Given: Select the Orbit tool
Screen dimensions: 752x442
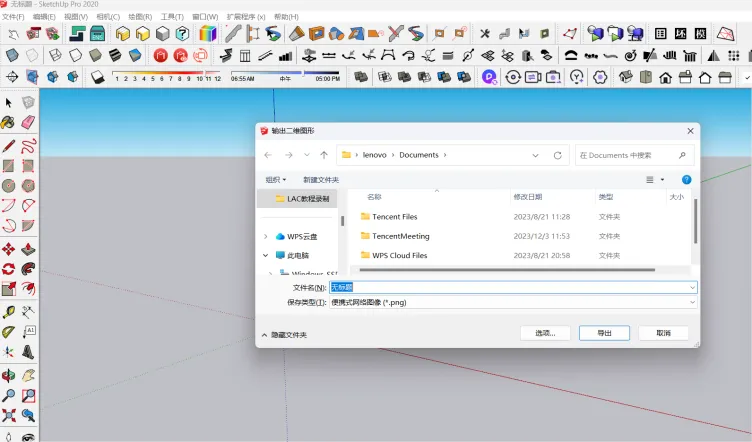Looking at the screenshot, I should click(x=9, y=375).
